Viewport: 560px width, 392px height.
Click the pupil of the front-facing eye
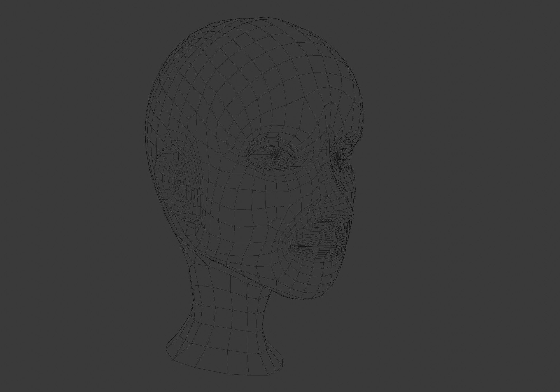click(276, 154)
